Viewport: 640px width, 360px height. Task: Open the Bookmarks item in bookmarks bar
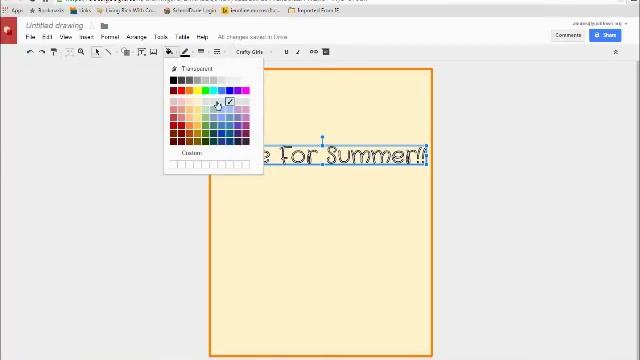tap(47, 10)
